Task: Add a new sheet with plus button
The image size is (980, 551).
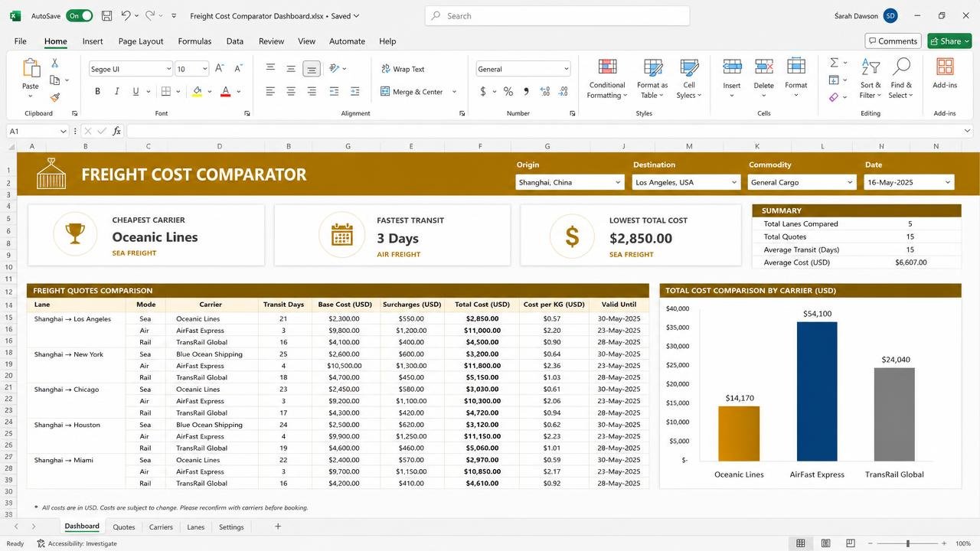Action: [x=278, y=527]
